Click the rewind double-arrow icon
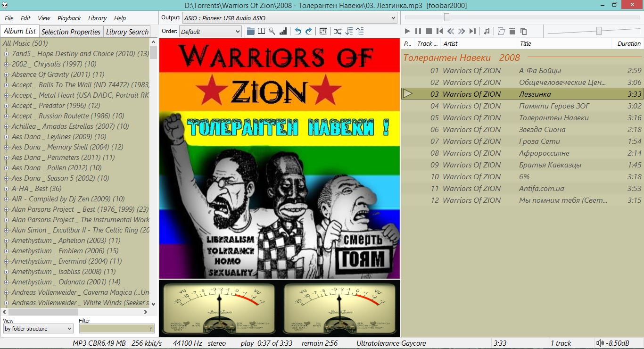The image size is (644, 349). 450,31
